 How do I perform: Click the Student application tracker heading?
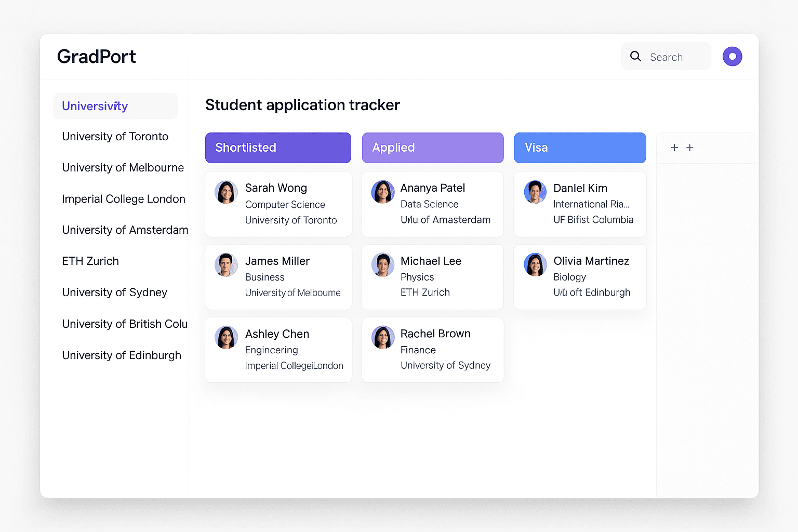tap(302, 105)
